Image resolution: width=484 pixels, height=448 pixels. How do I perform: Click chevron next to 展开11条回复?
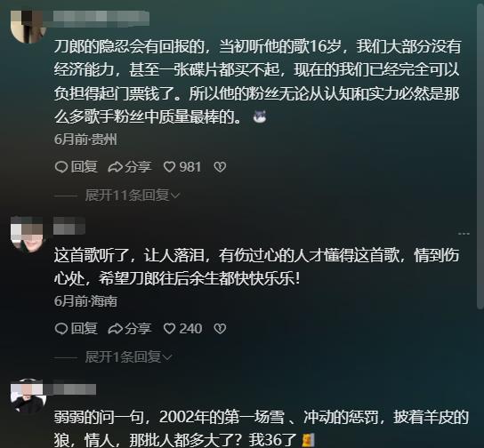coord(175,196)
